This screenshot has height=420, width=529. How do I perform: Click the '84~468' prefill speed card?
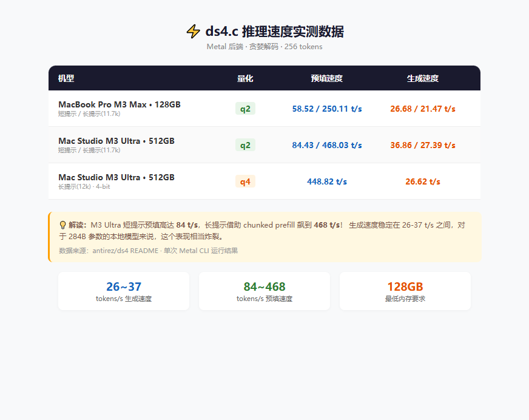click(264, 291)
